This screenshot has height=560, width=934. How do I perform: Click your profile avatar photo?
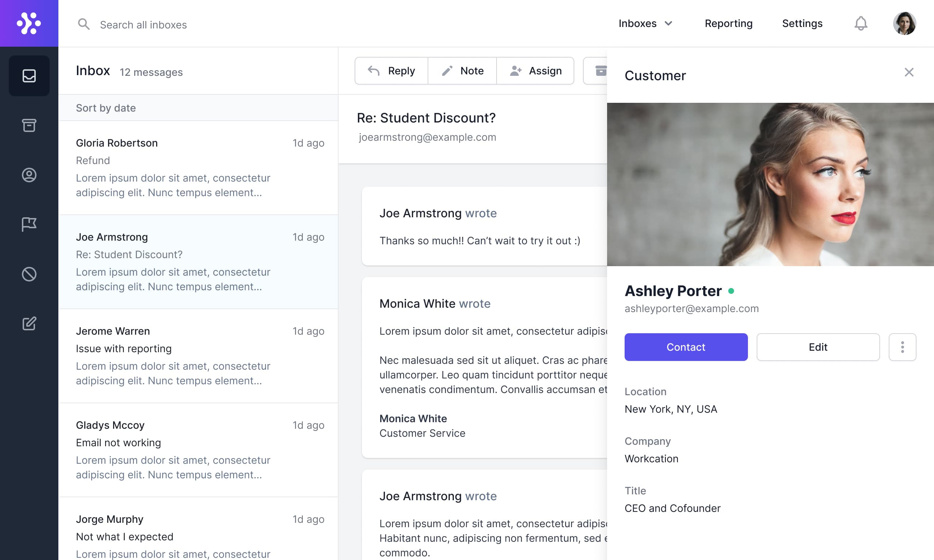904,23
